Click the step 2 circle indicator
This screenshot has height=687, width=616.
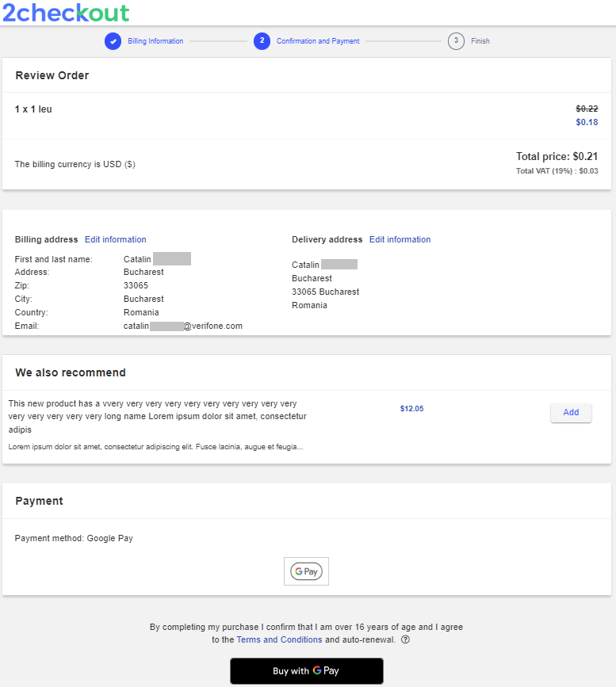point(262,40)
